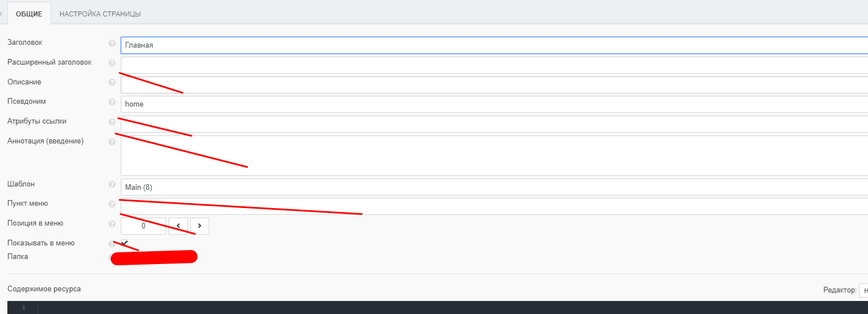This screenshot has height=314, width=868.
Task: Toggle the Показывать в меню checkbox
Action: pos(124,243)
